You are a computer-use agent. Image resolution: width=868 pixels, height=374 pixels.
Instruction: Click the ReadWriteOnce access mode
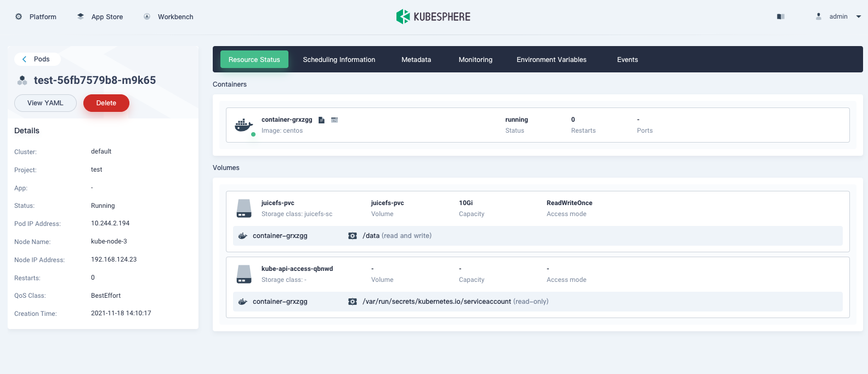(x=569, y=203)
